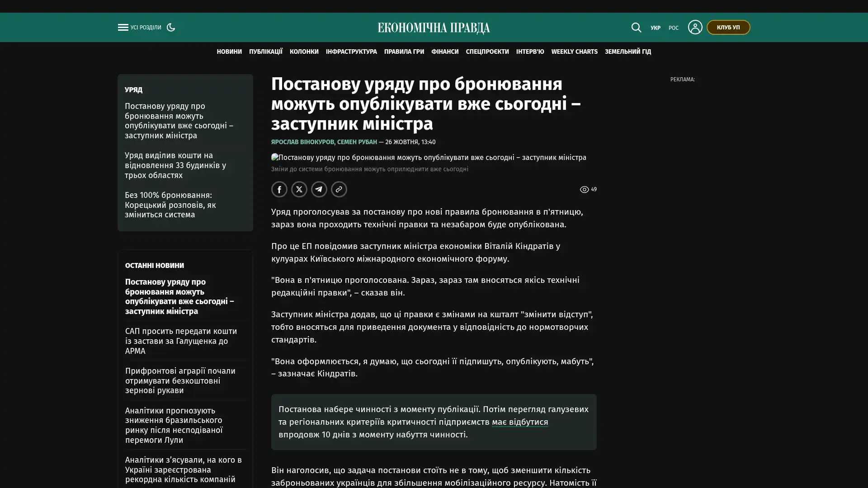Open the КЛУБ УП button
This screenshot has width=868, height=488.
point(728,27)
